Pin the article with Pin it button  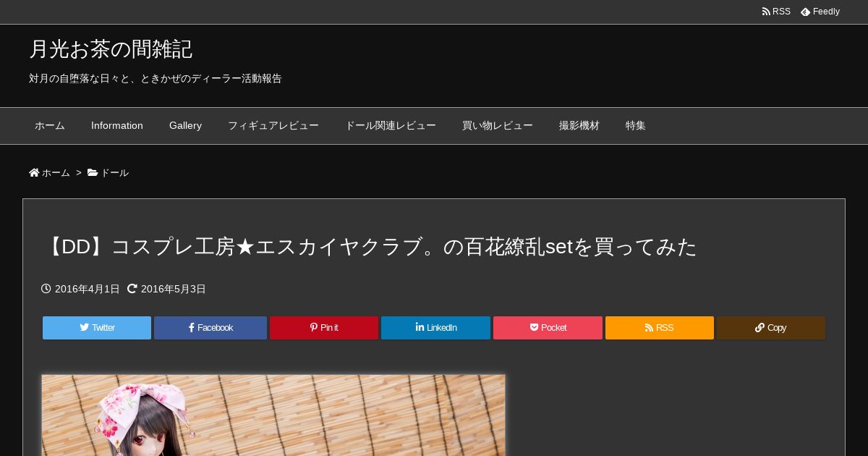point(324,328)
